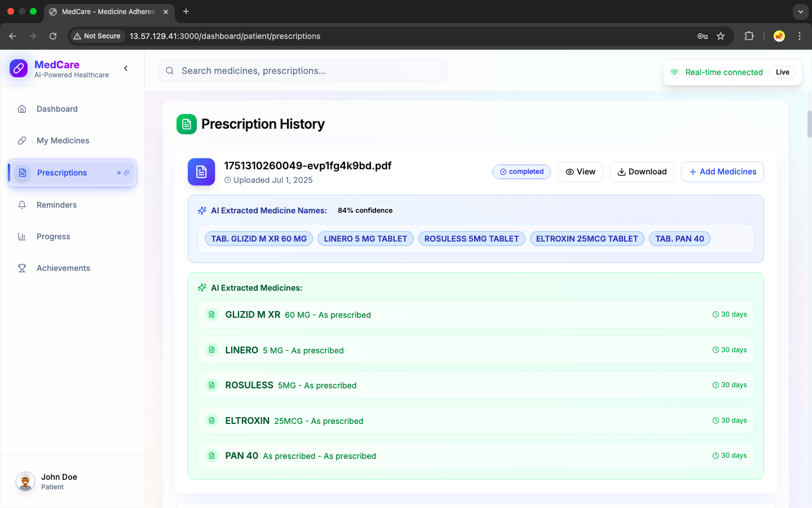Open the Dashboard page

tap(72, 109)
